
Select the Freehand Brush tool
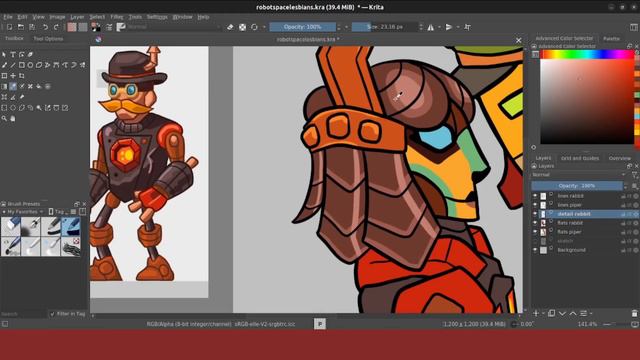pos(4,65)
